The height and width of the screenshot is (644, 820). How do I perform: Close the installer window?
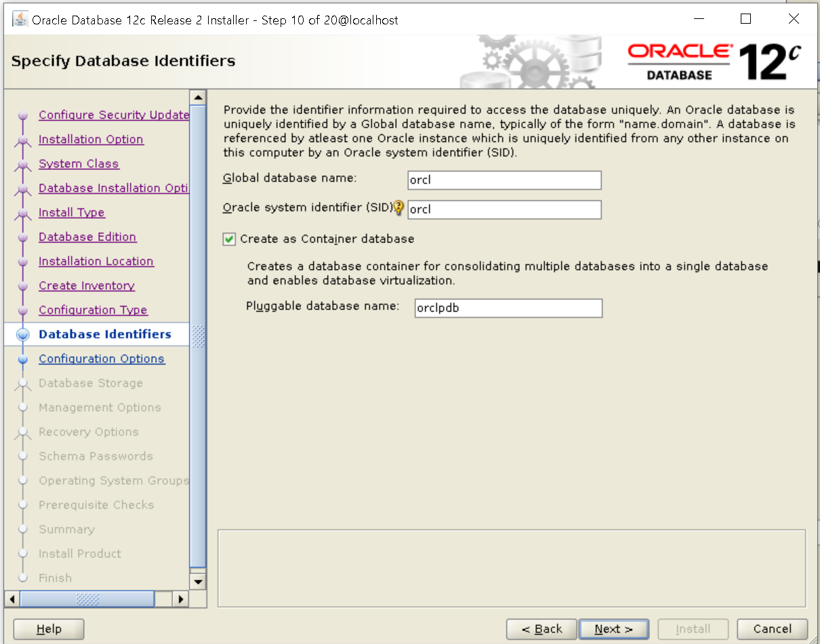(x=794, y=19)
